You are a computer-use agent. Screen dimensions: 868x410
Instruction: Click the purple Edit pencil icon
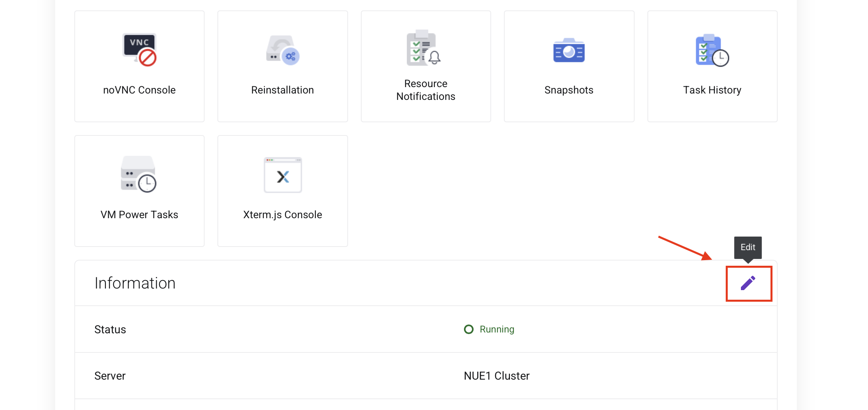click(749, 283)
